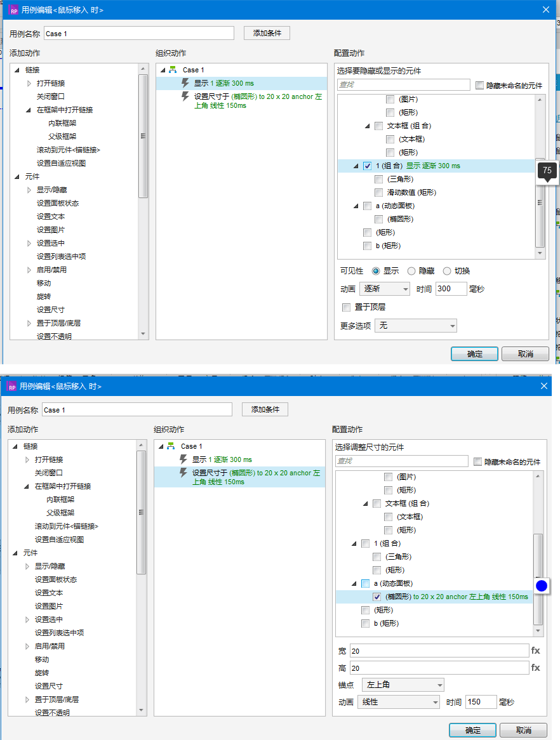This screenshot has height=740, width=560.
Task: Click 添加条件 button in the lower dialog
Action: tap(265, 409)
